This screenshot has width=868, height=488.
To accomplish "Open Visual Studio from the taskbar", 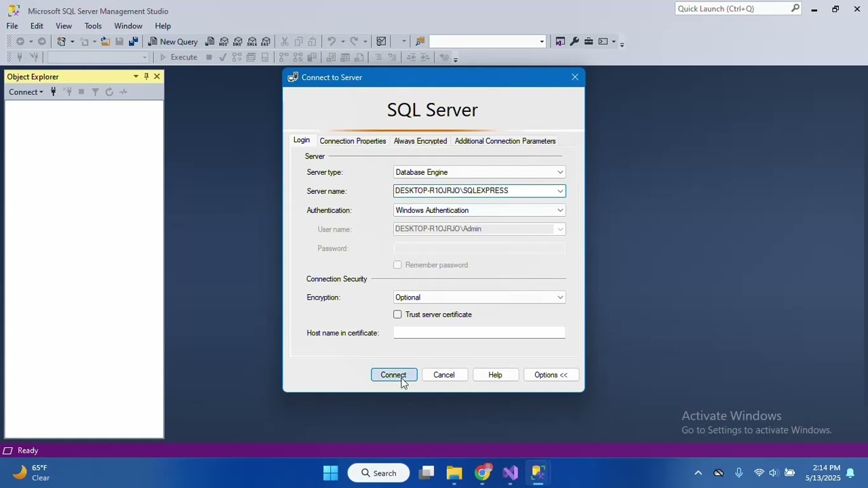I will pos(510,473).
